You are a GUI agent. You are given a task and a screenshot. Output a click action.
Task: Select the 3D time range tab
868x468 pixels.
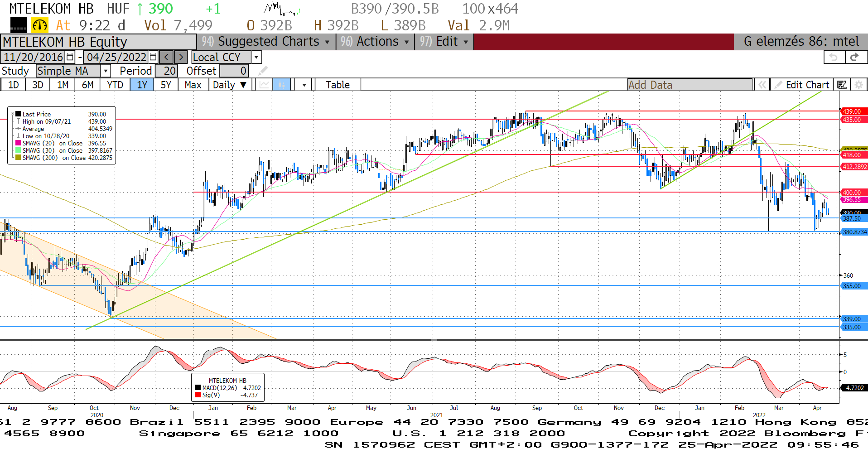[38, 85]
